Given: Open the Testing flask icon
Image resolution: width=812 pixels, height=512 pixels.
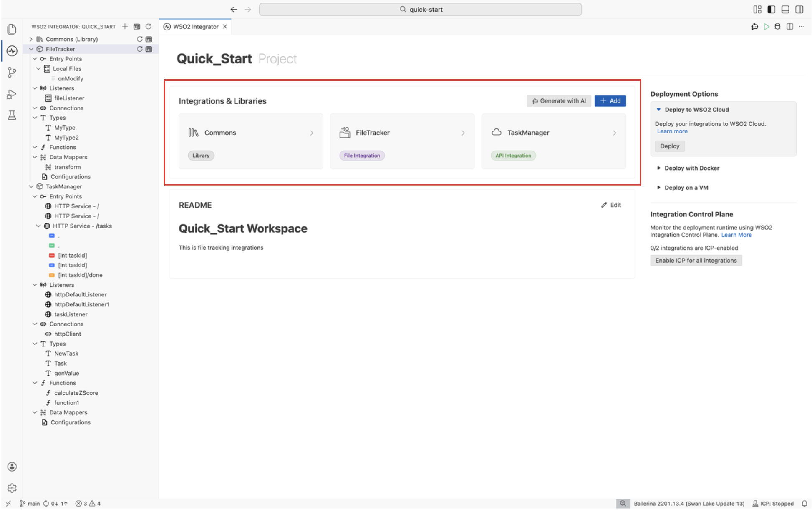Looking at the screenshot, I should [x=12, y=115].
